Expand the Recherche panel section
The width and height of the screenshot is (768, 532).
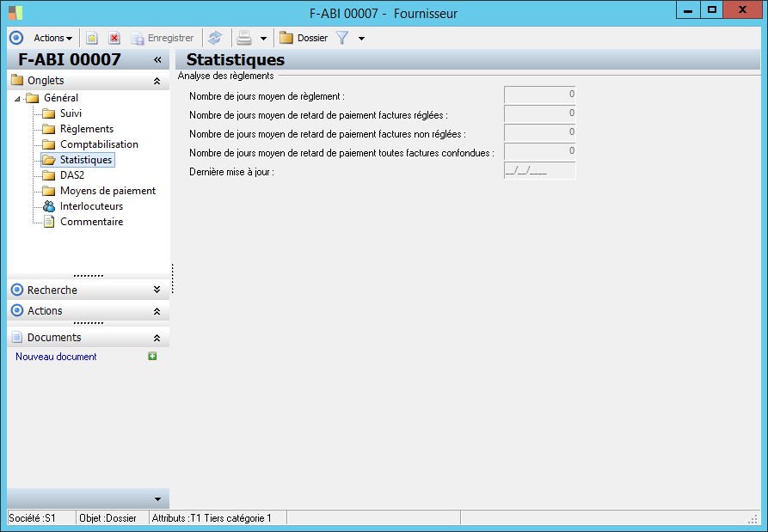click(x=157, y=290)
